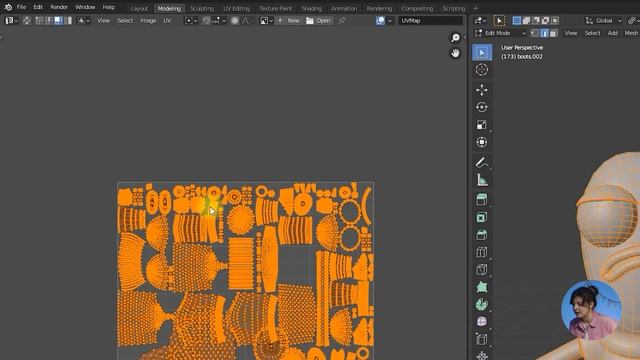Select the Loop Cut tool

click(x=482, y=252)
